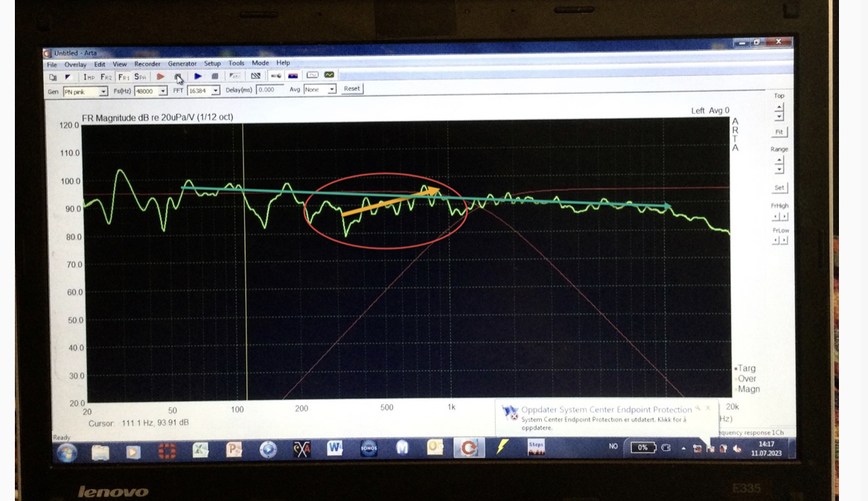
Task: Click the active Arta taskbar icon
Action: click(x=469, y=447)
